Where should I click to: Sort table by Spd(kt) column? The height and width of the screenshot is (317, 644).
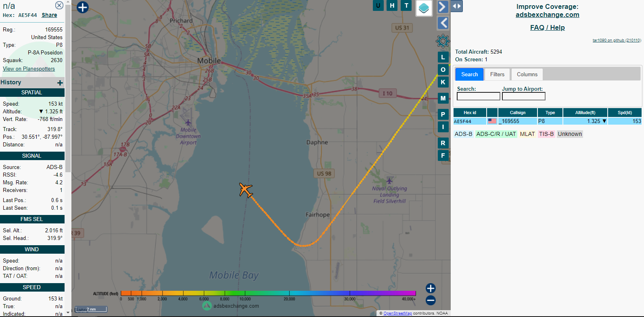coord(625,113)
